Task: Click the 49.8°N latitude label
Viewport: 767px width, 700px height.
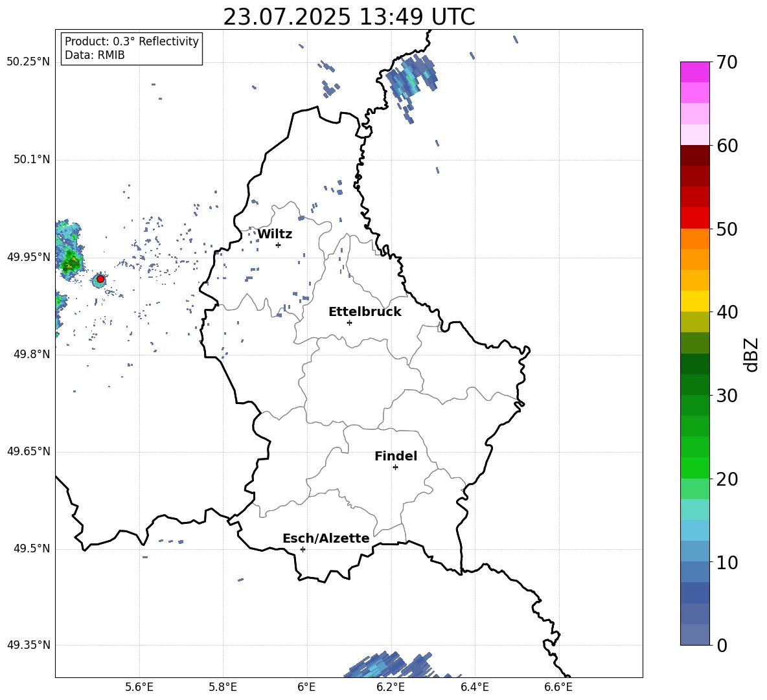Action: (x=32, y=354)
